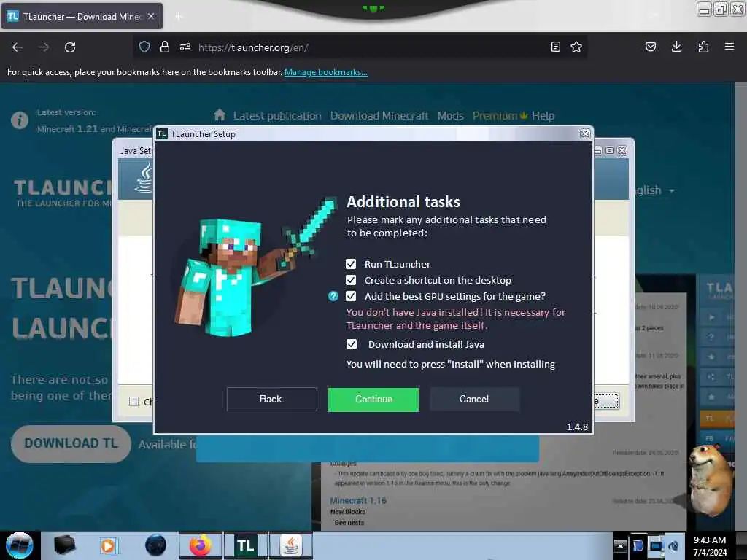Open the tracking protection shield icon
This screenshot has height=560, width=747.
click(144, 47)
